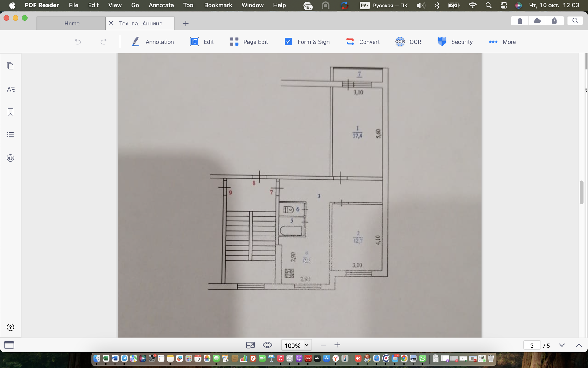The height and width of the screenshot is (368, 588).
Task: Open the outline list sidebar panel
Action: click(x=10, y=135)
